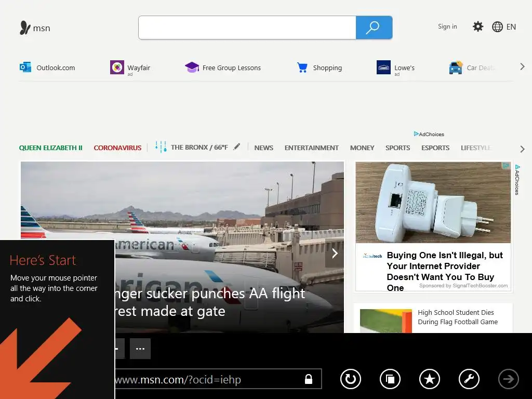Click the Sign in link
This screenshot has width=532, height=399.
point(447,26)
